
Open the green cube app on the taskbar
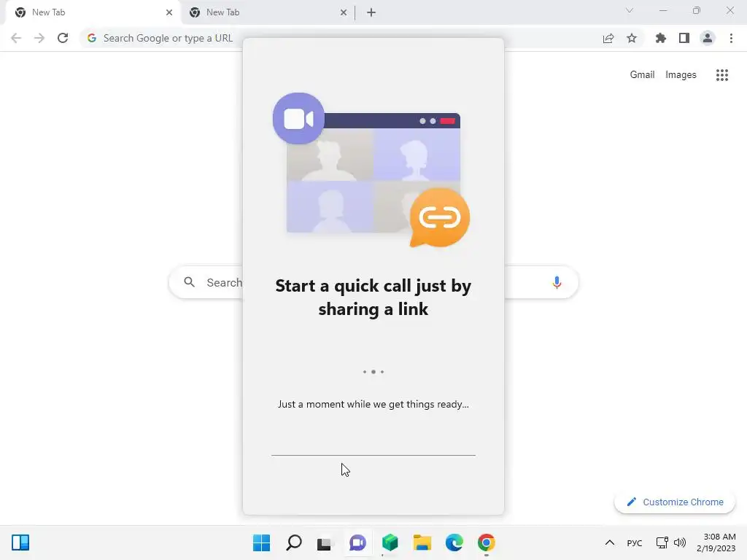click(x=390, y=542)
